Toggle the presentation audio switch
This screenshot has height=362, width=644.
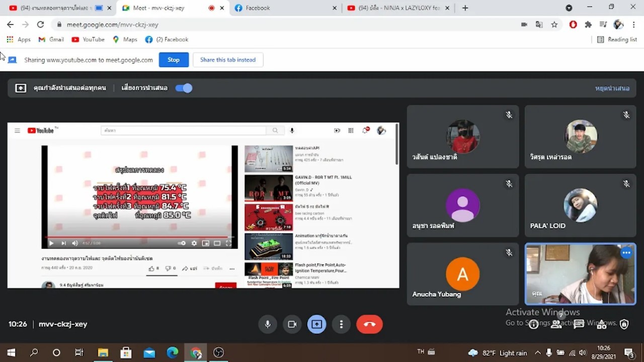[184, 88]
